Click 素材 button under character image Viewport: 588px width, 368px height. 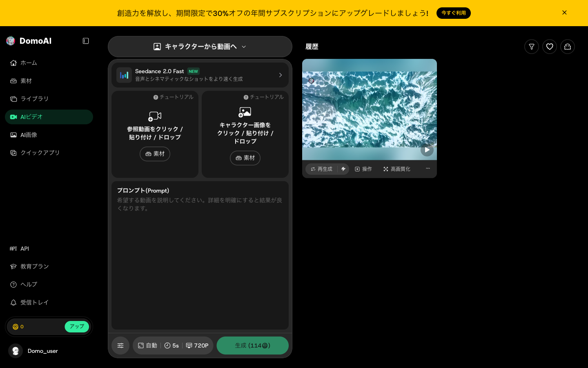point(245,158)
